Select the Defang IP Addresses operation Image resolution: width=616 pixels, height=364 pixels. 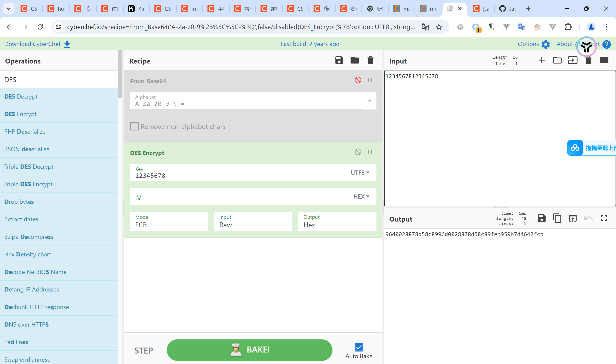(59, 289)
